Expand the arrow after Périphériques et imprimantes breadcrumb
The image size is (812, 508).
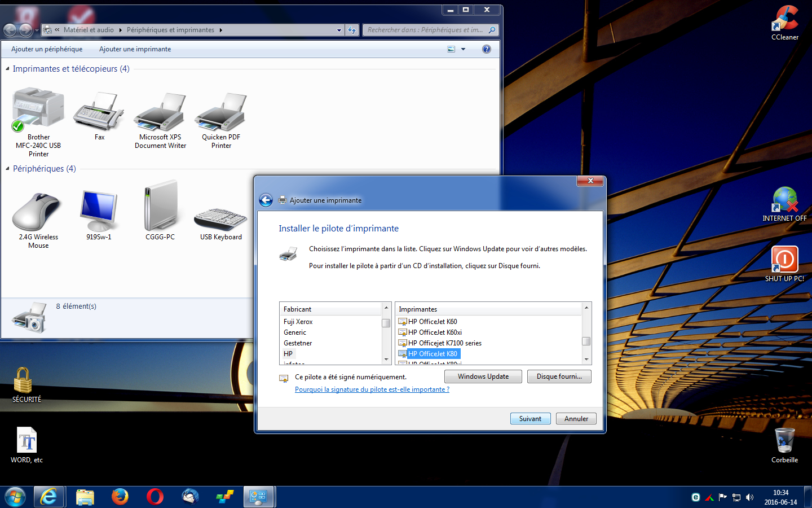220,30
